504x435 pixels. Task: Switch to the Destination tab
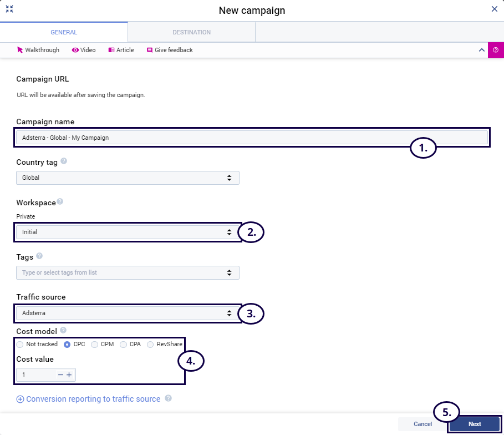pos(191,32)
